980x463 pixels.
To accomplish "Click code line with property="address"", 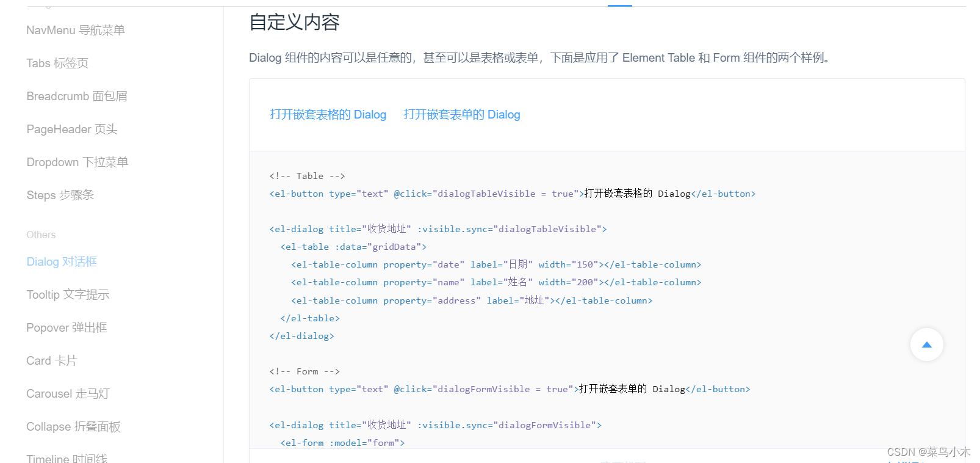I will point(472,301).
